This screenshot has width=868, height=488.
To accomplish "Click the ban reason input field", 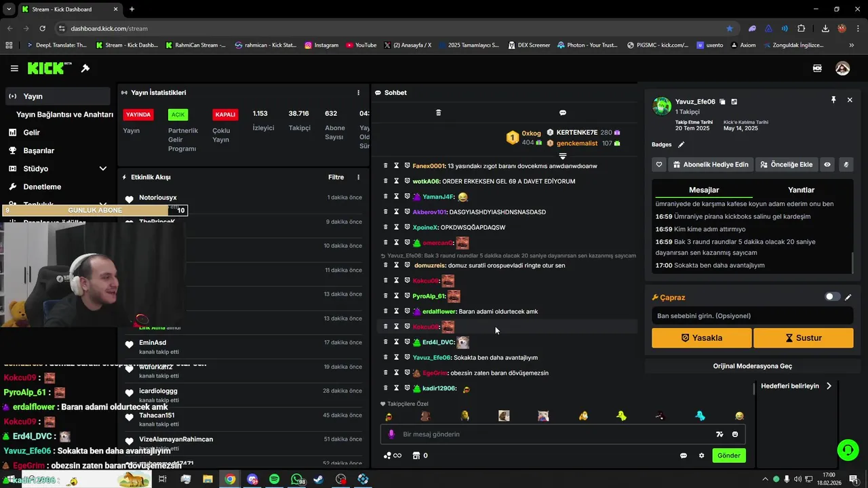I will [x=752, y=316].
